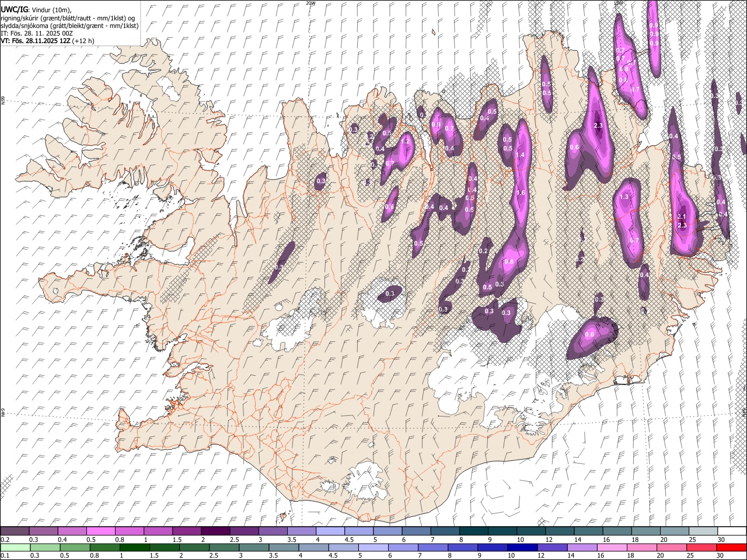Click the '0.1' label in bottom legend row

tap(4, 556)
